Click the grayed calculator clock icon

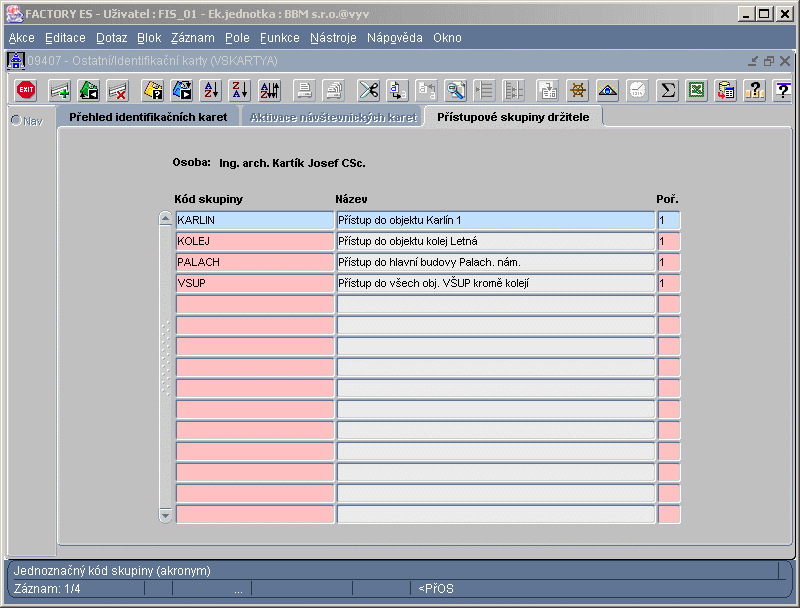pos(637,90)
